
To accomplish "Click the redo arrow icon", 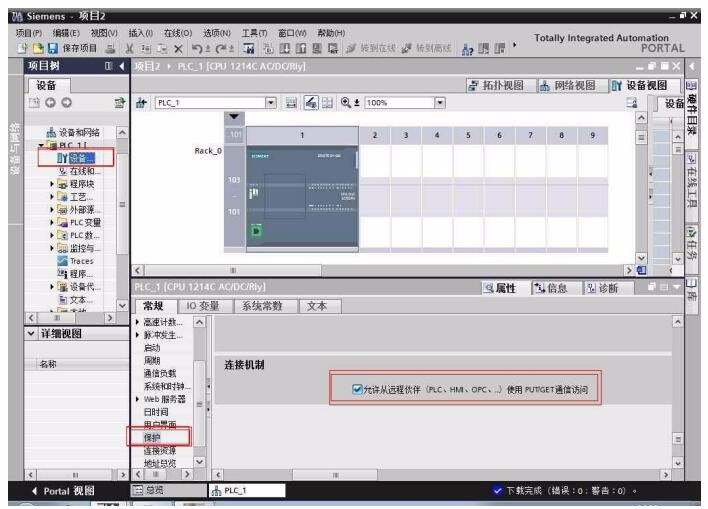I will click(221, 49).
